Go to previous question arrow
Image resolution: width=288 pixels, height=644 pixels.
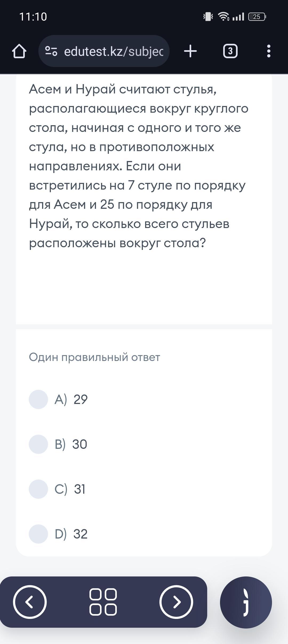click(30, 602)
